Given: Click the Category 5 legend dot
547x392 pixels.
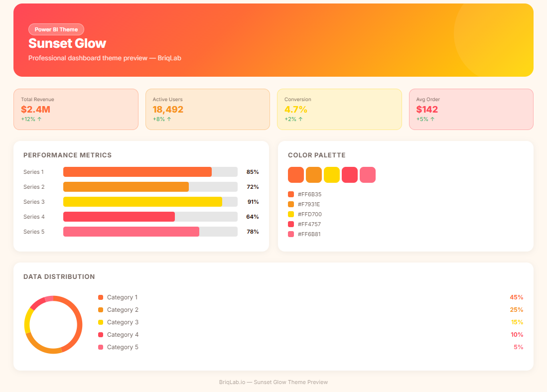Looking at the screenshot, I should click(101, 347).
